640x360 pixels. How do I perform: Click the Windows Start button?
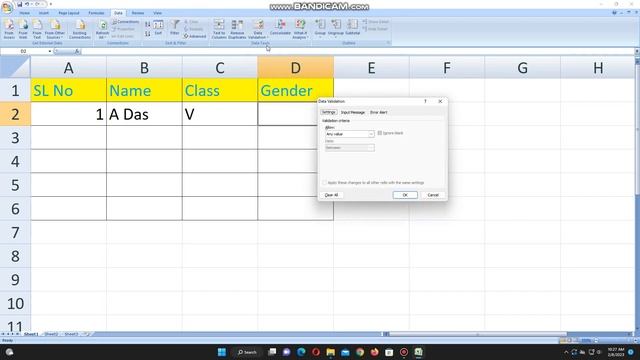pyautogui.click(x=222, y=352)
